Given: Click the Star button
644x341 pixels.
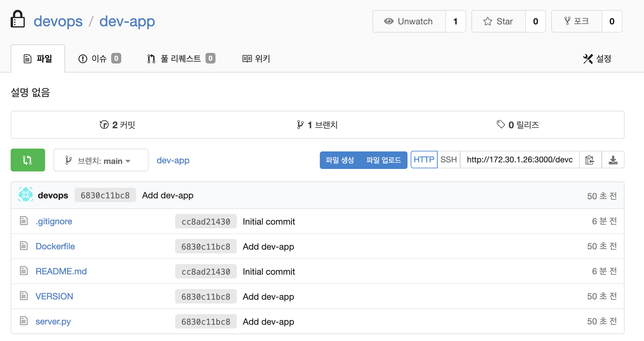Looking at the screenshot, I should click(x=498, y=21).
